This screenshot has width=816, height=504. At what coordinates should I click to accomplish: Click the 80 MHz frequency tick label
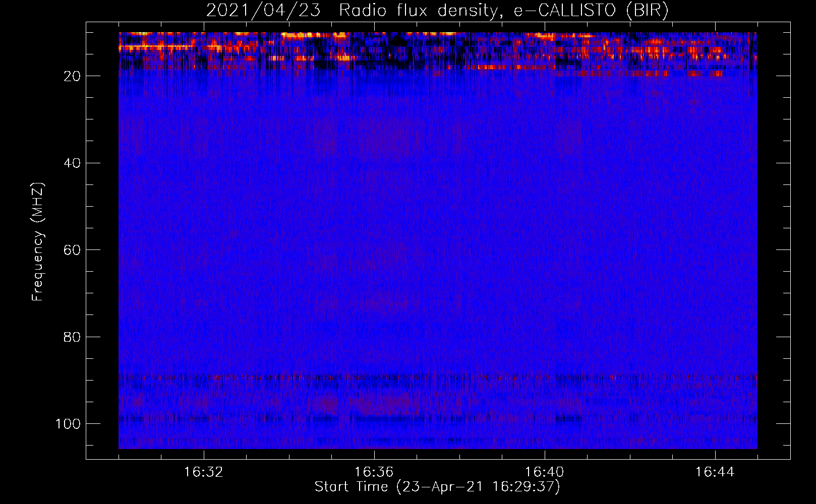73,337
